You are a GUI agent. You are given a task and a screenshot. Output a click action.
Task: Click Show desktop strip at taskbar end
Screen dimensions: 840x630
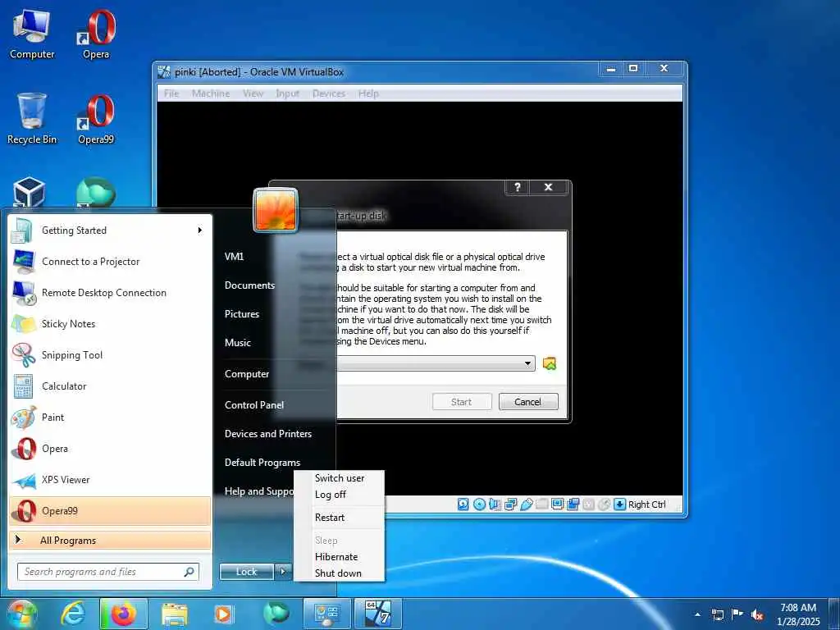pos(834,614)
